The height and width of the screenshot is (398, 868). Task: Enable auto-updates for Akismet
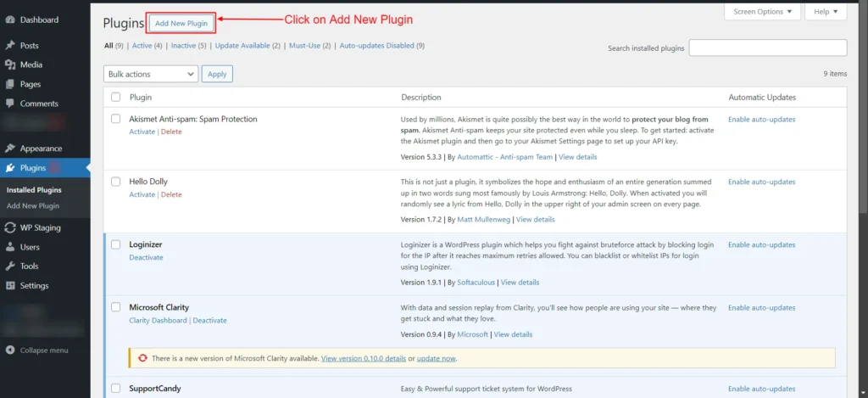[762, 120]
